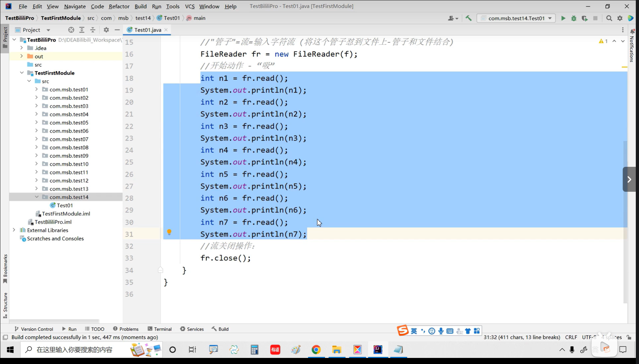
Task: Open IDE settings gear icon in toolbar
Action: 620,18
